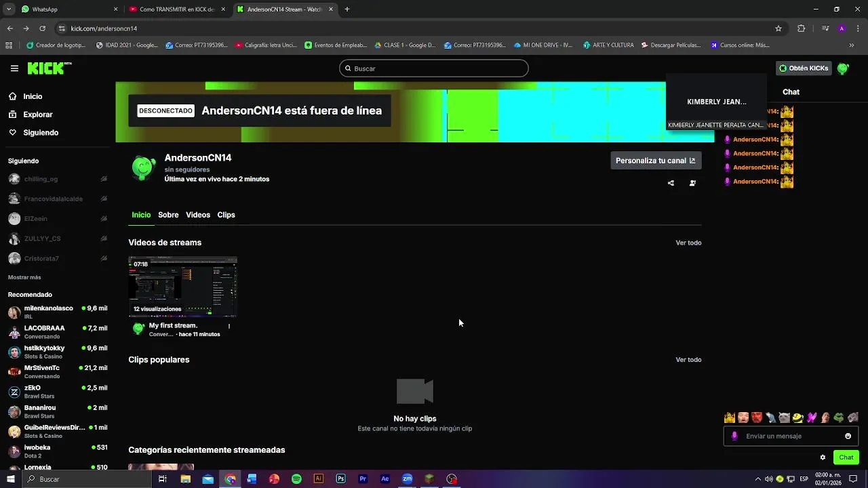
Task: Select the white cat emote
Action: click(x=784, y=418)
